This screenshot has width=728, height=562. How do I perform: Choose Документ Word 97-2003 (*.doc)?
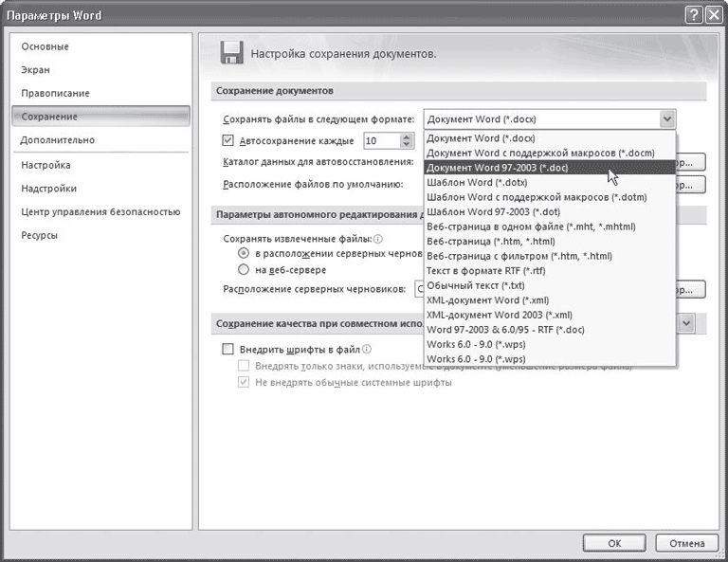click(x=550, y=168)
